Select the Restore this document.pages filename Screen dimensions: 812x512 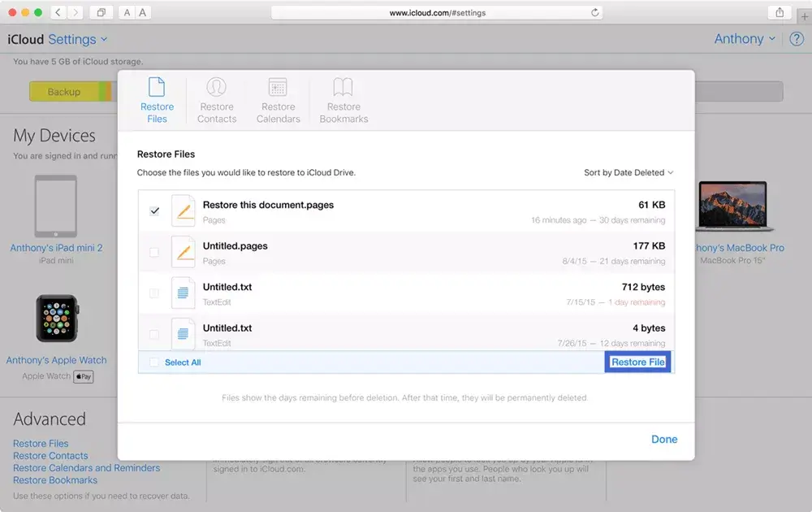point(268,205)
